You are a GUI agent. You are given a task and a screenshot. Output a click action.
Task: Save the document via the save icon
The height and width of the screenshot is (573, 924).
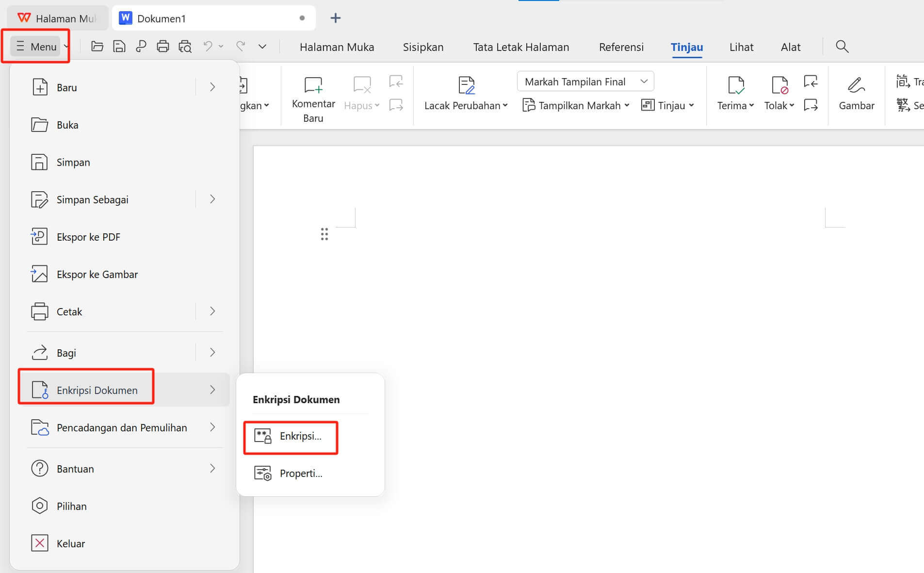(119, 46)
